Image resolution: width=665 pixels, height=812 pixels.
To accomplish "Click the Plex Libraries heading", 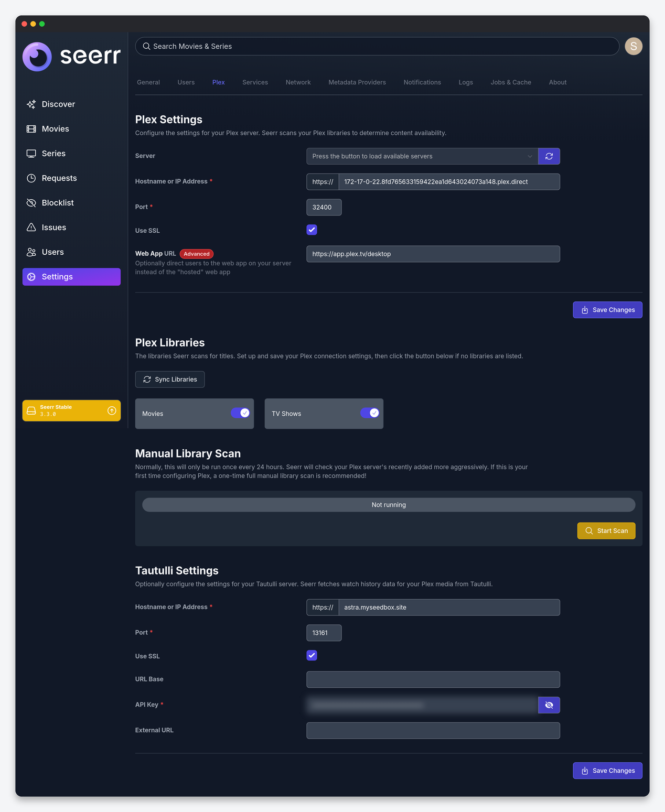I will 170,342.
